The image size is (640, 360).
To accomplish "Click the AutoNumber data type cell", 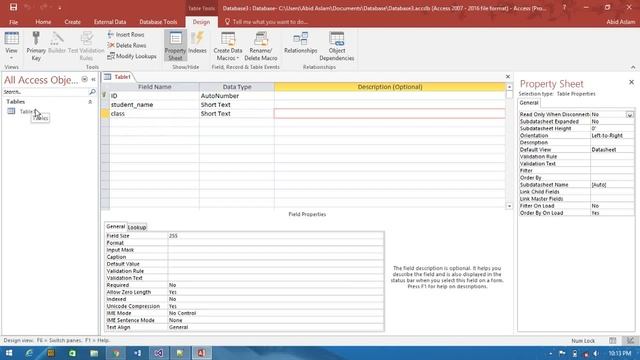I will coord(237,96).
